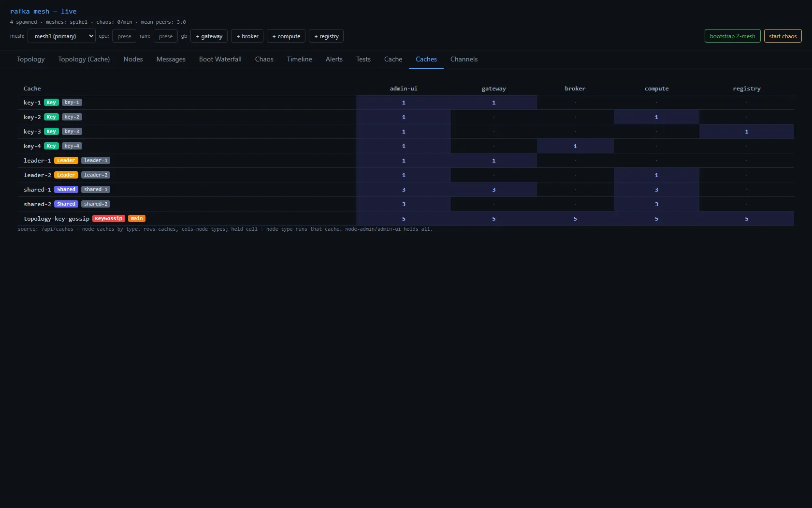Go to the Nodes tab
The image size is (812, 508).
(x=133, y=59)
